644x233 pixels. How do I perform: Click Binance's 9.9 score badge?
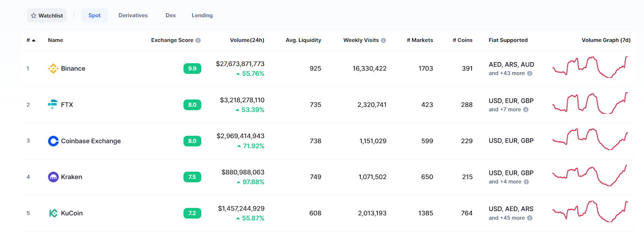(x=192, y=69)
